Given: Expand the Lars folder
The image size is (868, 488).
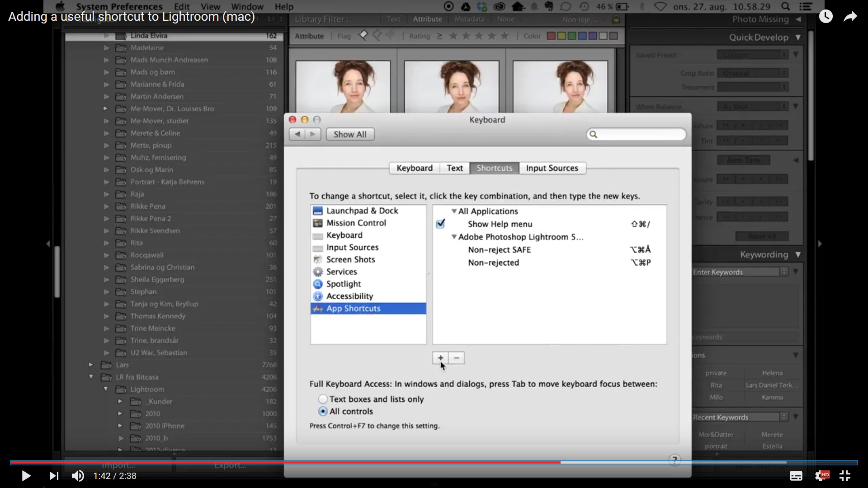Looking at the screenshot, I should pyautogui.click(x=91, y=365).
